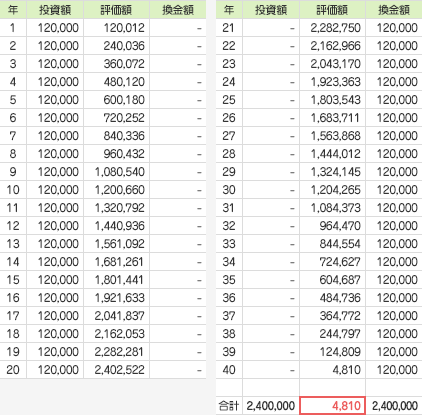Screen dimensions: 422x415
Task: Select year 30 row number
Action: pos(229,190)
